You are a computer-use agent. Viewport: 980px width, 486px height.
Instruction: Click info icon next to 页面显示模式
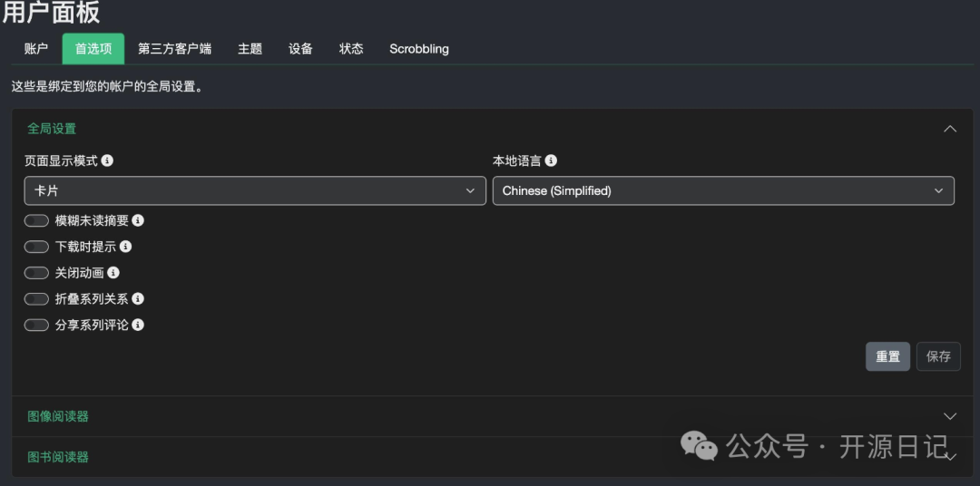pos(107,160)
